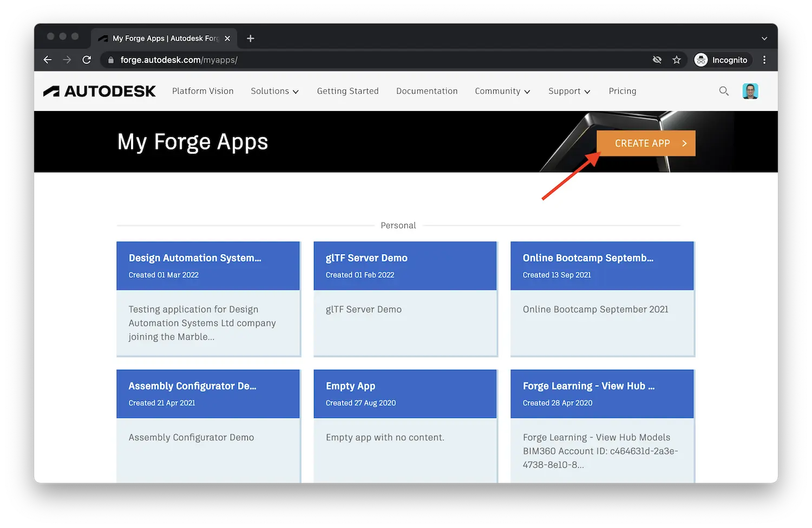Click the tab search chevron in title bar
This screenshot has height=528, width=812.
pyautogui.click(x=764, y=38)
